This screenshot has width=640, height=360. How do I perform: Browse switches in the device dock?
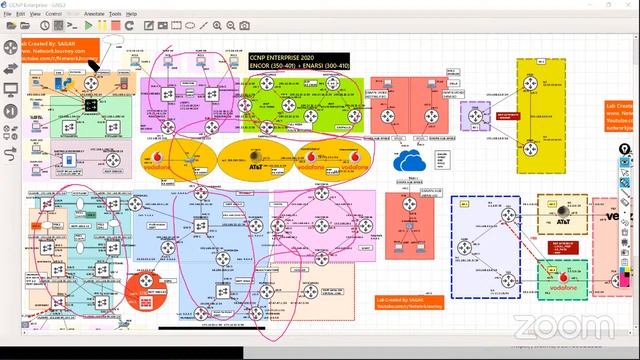pos(11,69)
